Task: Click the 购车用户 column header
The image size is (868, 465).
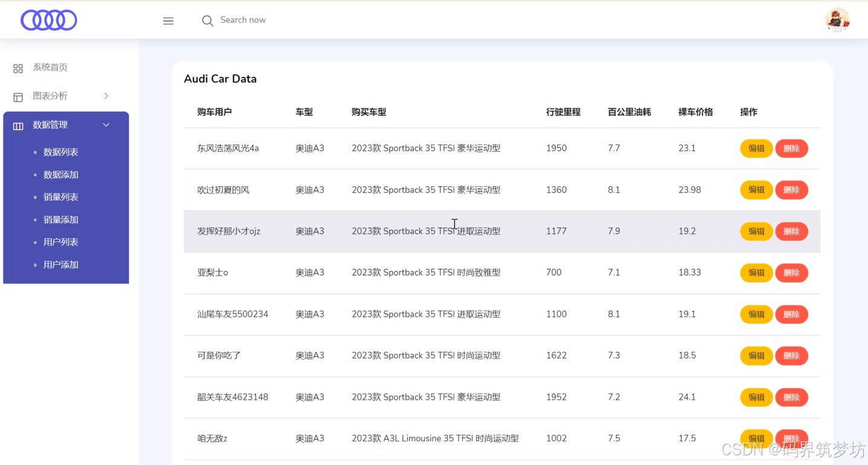Action: (214, 112)
